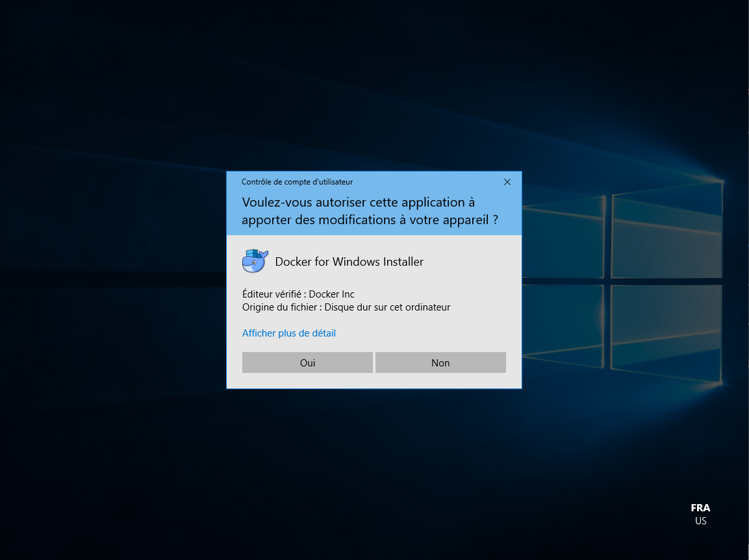The height and width of the screenshot is (560, 749).
Task: Click the Éditeur vérifié label
Action: point(273,294)
